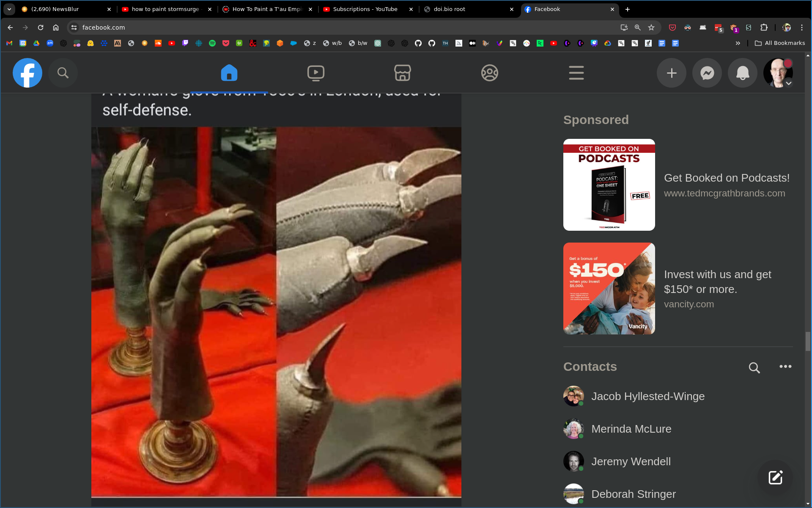Compose a new message
Image resolution: width=812 pixels, height=508 pixels.
[x=775, y=478]
